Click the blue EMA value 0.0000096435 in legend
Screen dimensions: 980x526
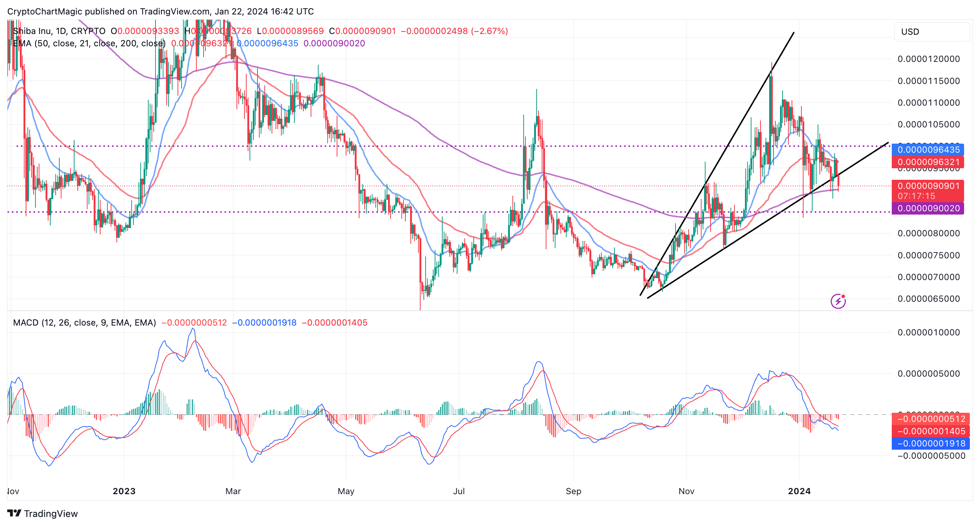267,43
